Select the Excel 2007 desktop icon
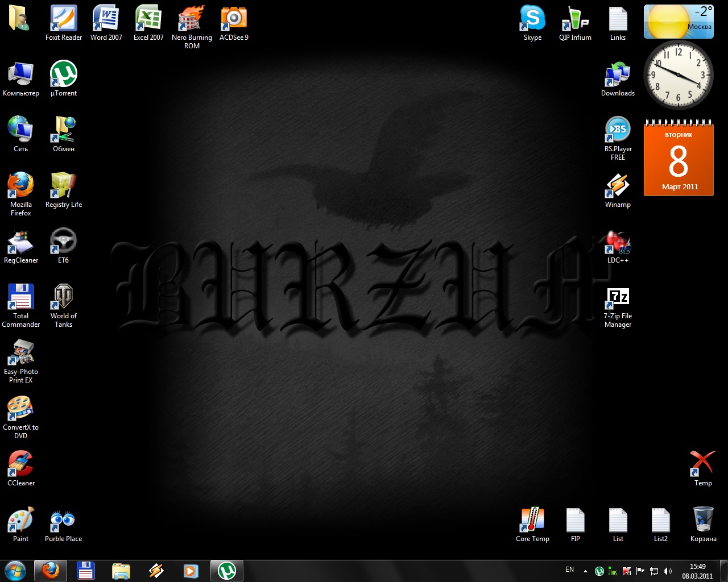The image size is (728, 582). point(148,23)
